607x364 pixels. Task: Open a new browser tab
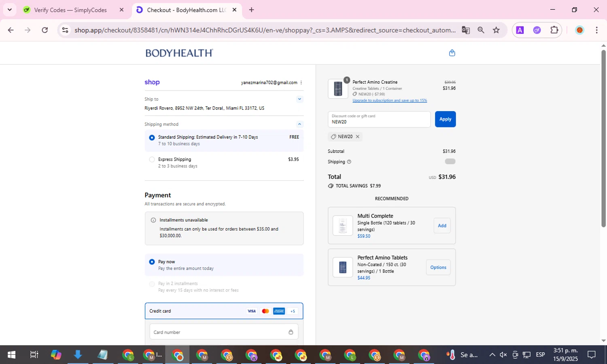click(251, 10)
